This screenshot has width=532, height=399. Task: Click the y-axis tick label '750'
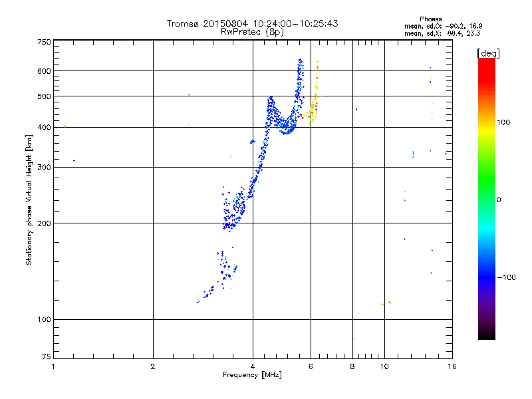(44, 42)
